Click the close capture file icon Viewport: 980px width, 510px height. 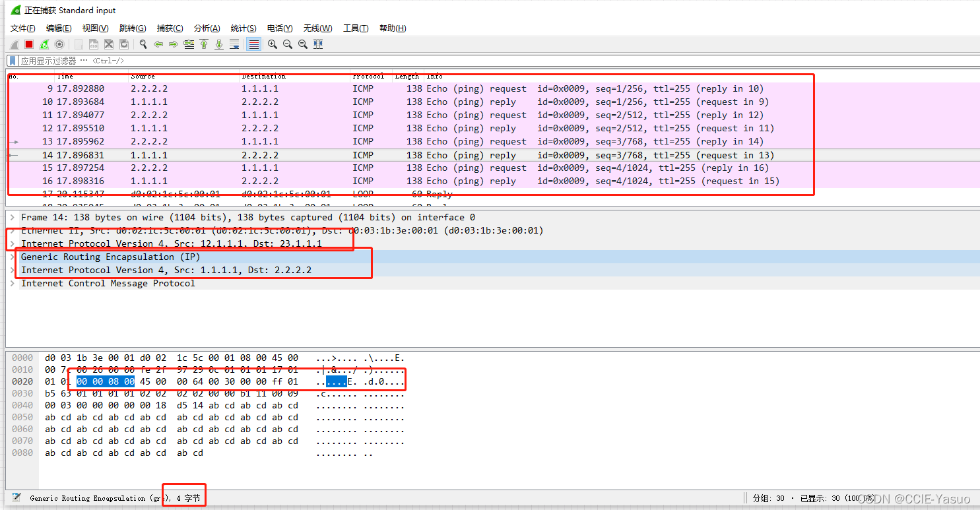tap(109, 44)
